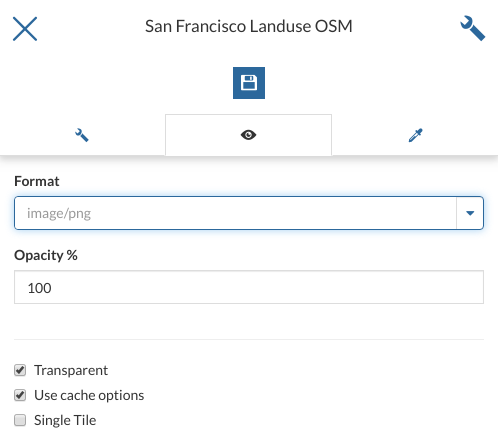
Task: Click the image/png format combo box
Action: (x=249, y=213)
